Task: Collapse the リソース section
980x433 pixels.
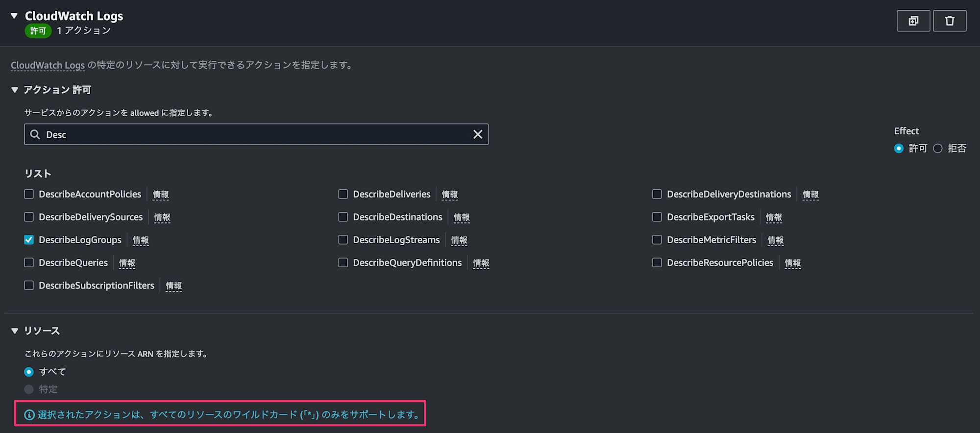Action: coord(15,331)
